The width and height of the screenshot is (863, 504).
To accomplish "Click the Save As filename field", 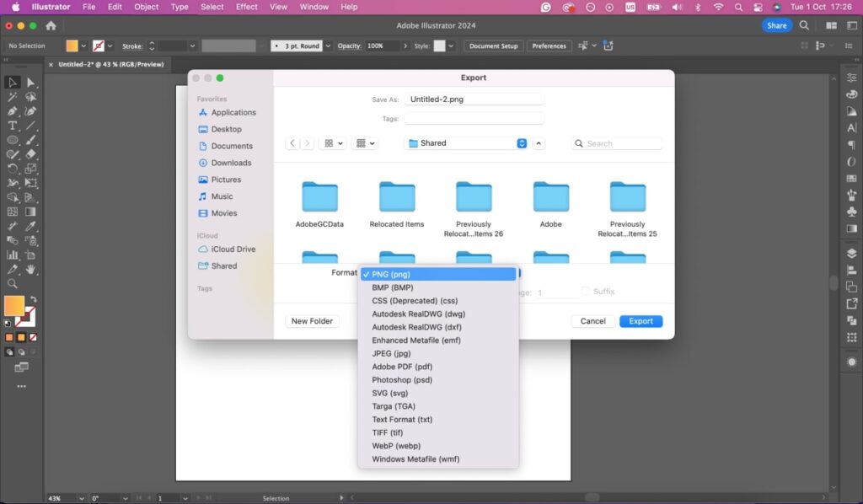I will coord(474,99).
